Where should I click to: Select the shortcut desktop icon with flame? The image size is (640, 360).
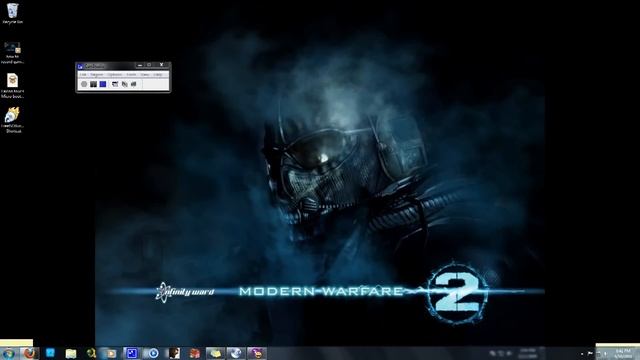[x=13, y=120]
